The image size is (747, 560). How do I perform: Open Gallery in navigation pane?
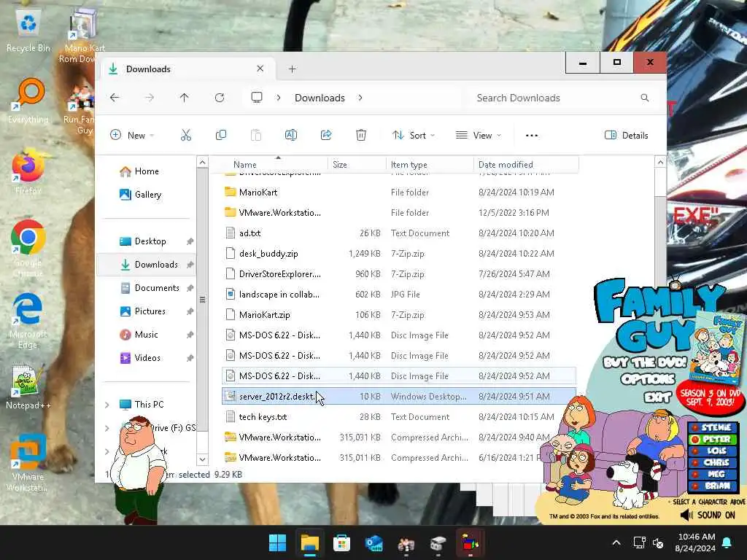(x=146, y=194)
